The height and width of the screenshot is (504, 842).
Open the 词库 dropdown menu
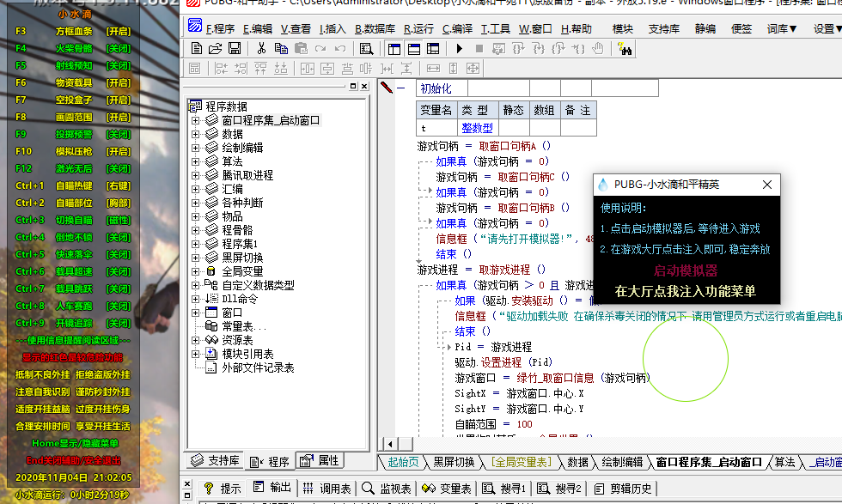tap(782, 28)
